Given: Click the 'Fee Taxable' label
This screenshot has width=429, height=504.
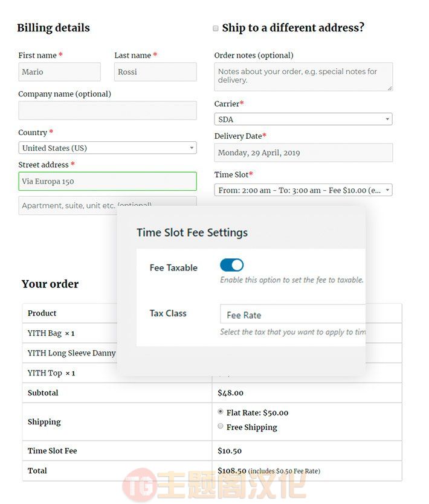Looking at the screenshot, I should (x=173, y=268).
